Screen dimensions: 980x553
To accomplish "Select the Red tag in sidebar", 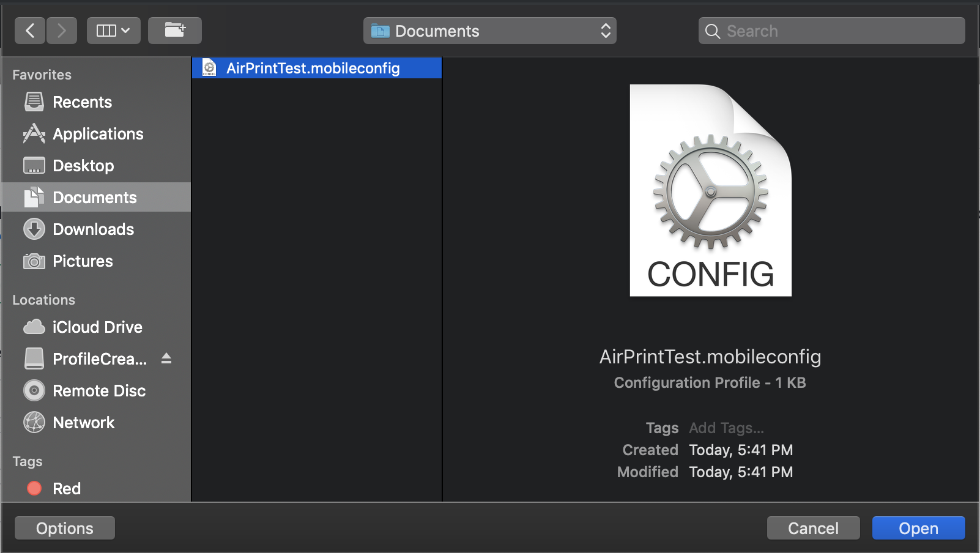I will 96,489.
